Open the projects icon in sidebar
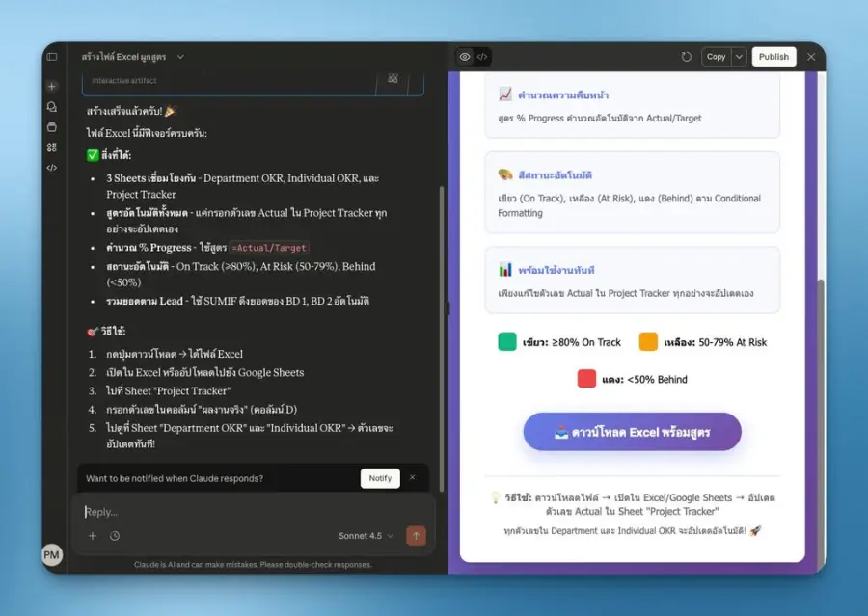The image size is (868, 616). tap(52, 127)
